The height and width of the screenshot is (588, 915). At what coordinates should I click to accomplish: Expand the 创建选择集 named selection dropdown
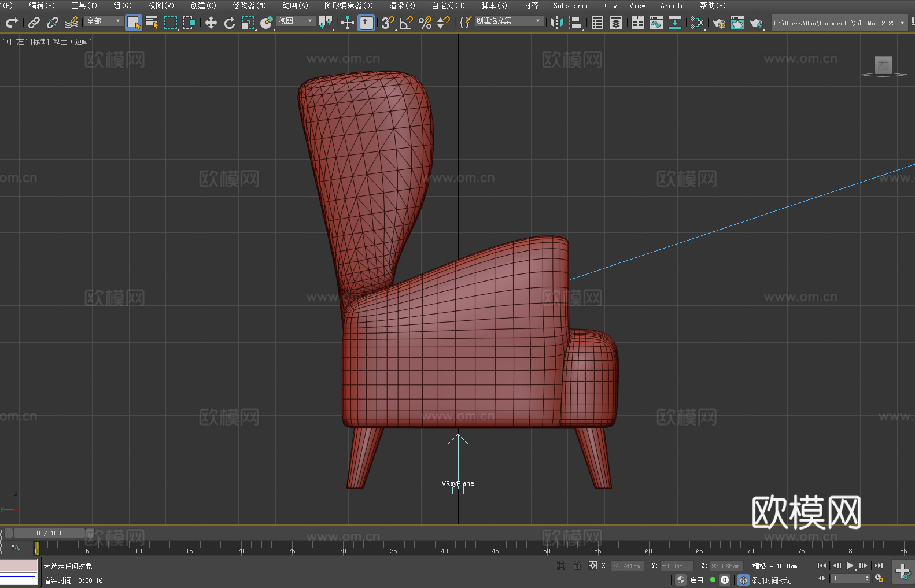coord(508,21)
